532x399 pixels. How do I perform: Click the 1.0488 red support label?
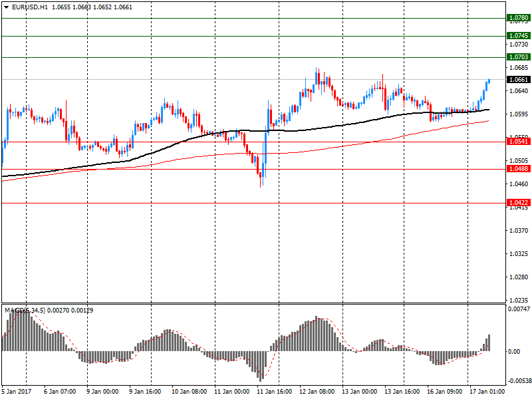tap(519, 169)
